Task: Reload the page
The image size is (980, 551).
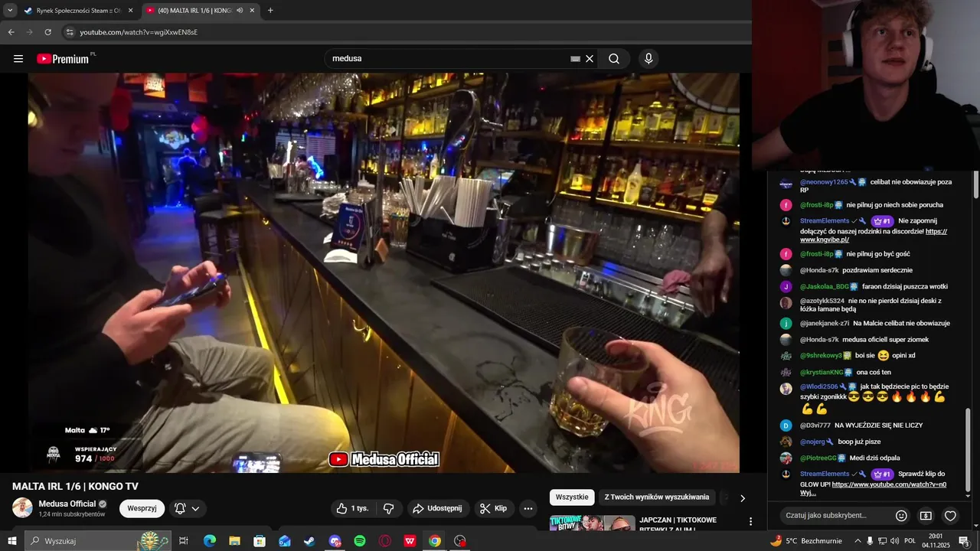Action: click(x=47, y=32)
